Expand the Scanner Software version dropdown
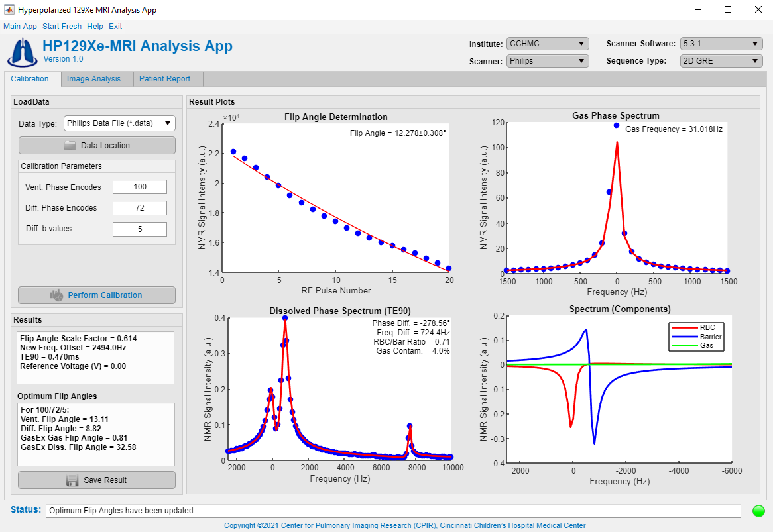The height and width of the screenshot is (532, 773). coord(721,44)
